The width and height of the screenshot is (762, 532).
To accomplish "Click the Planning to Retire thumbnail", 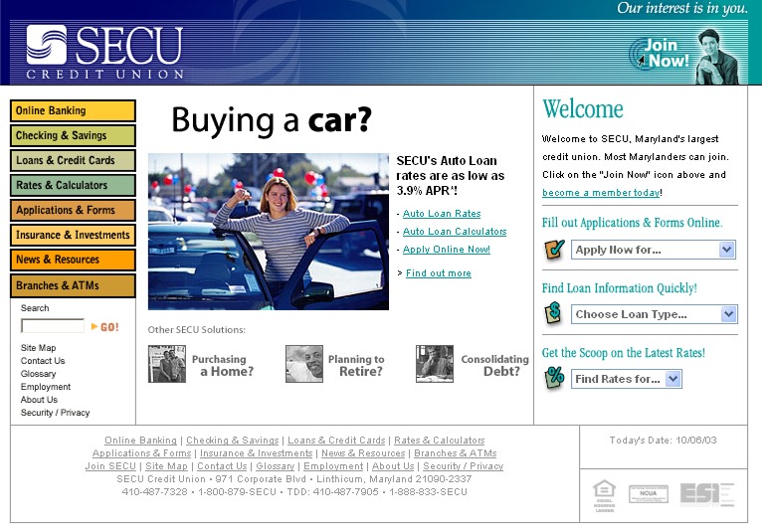I will (x=304, y=364).
